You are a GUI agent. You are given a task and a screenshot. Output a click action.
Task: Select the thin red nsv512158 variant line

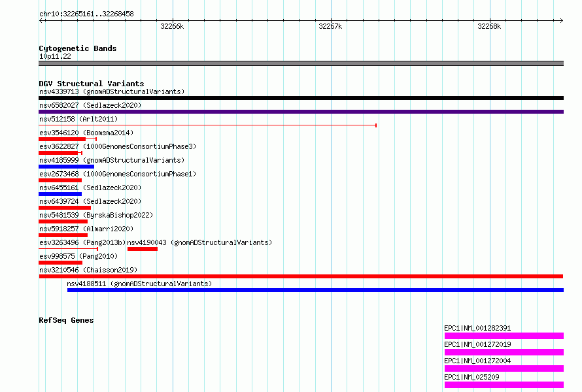(x=208, y=125)
